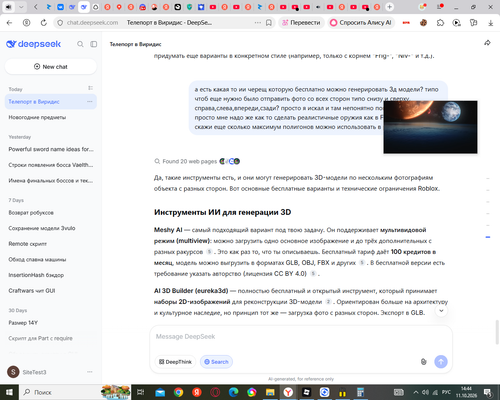Viewport: 500px width, 400px height.
Task: Go back using browser back arrow
Action: pyautogui.click(x=9, y=23)
